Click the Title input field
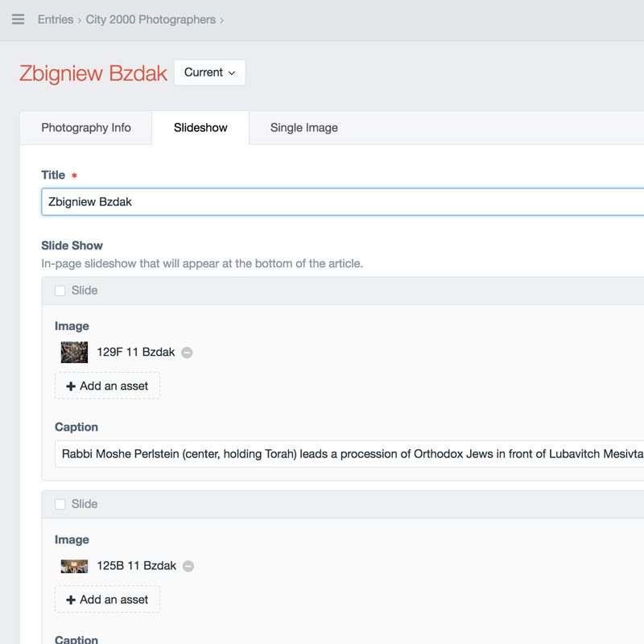This screenshot has width=644, height=644. click(x=343, y=202)
